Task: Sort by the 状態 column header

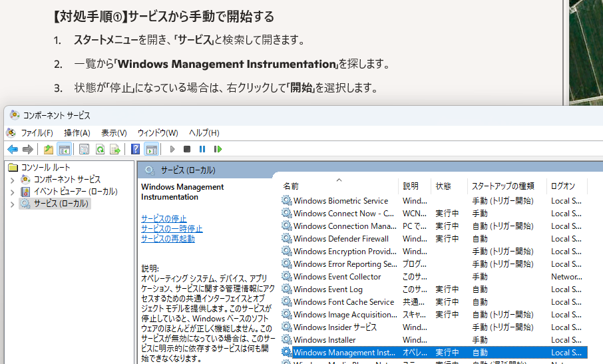Action: (x=449, y=186)
